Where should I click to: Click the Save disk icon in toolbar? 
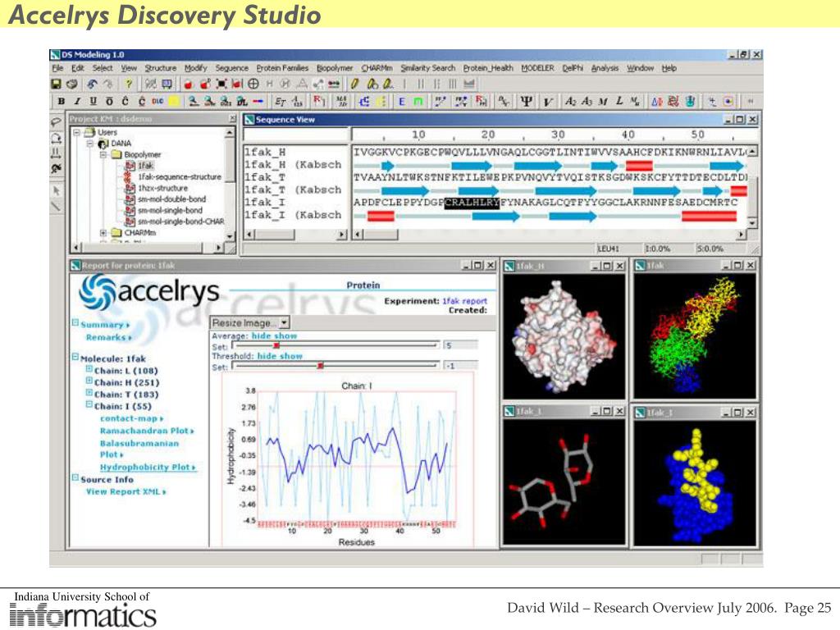56,84
